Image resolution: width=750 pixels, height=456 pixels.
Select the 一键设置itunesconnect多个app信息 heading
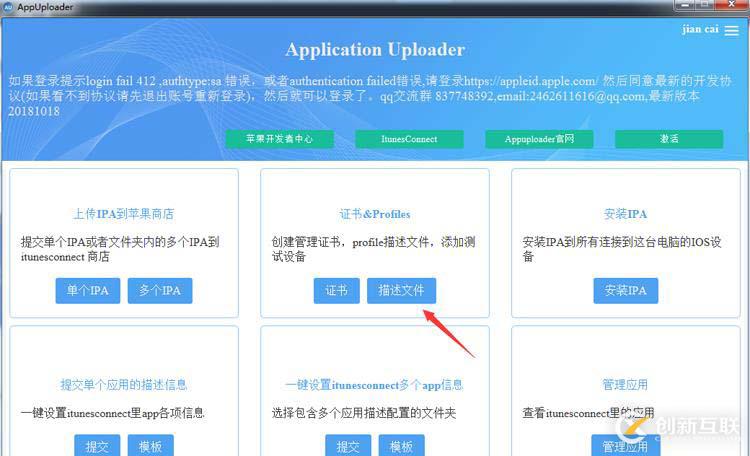tap(374, 385)
